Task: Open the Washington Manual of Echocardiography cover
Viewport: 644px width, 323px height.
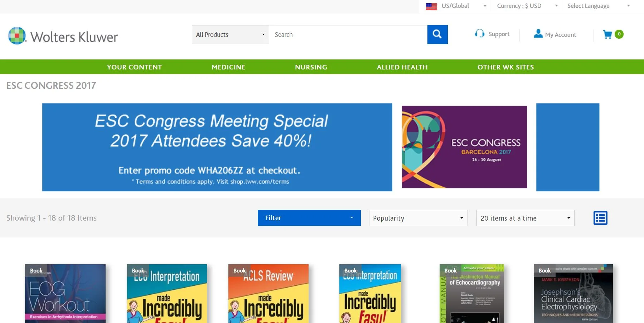Action: pos(471,294)
